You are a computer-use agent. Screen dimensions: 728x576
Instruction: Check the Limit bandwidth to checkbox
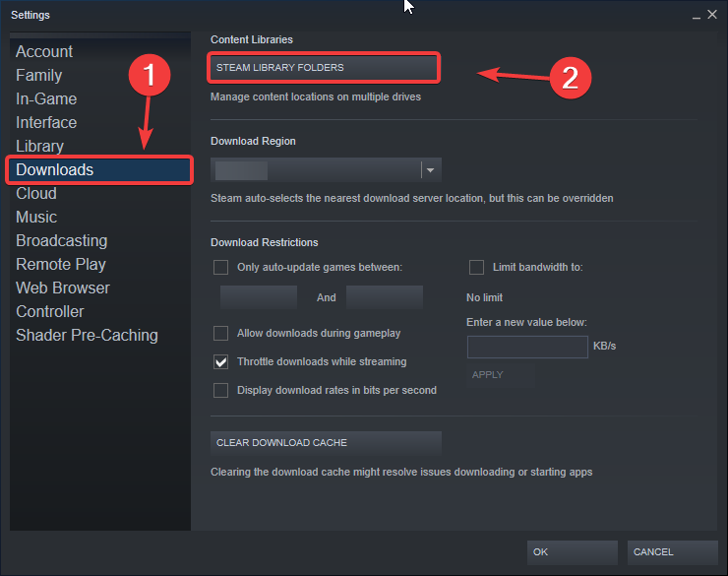coord(476,267)
